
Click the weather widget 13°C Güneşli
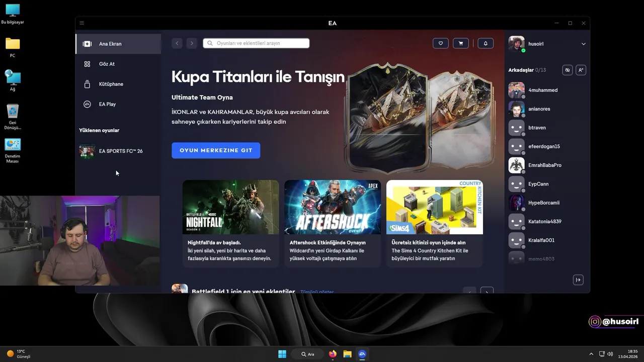coord(19,354)
